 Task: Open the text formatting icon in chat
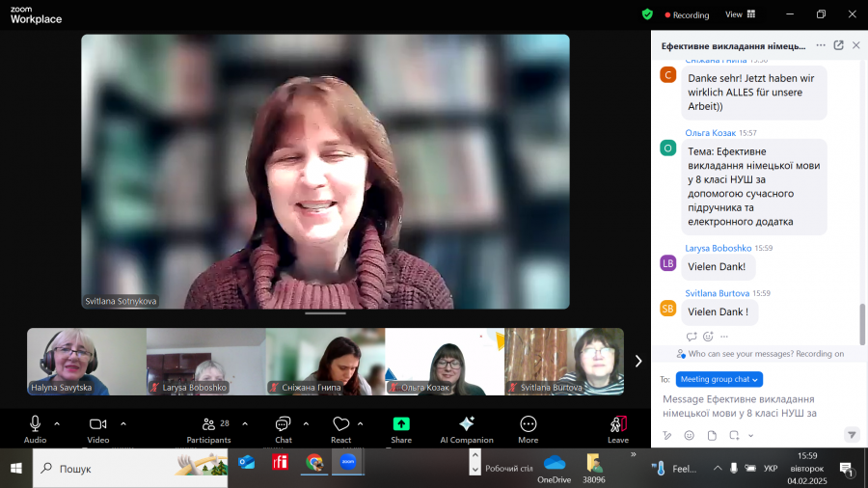(x=667, y=435)
